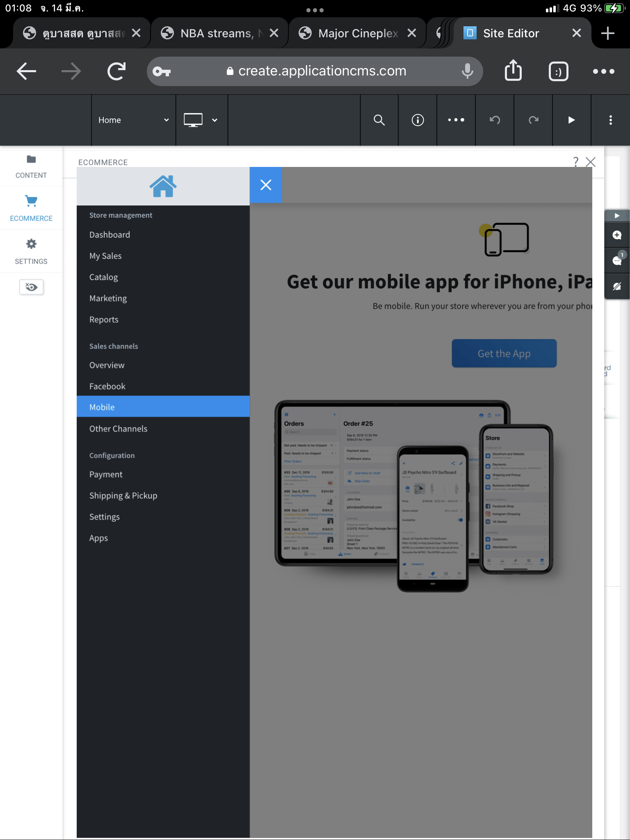630x840 pixels.
Task: Click the 'Store management' section heading
Action: (x=121, y=215)
